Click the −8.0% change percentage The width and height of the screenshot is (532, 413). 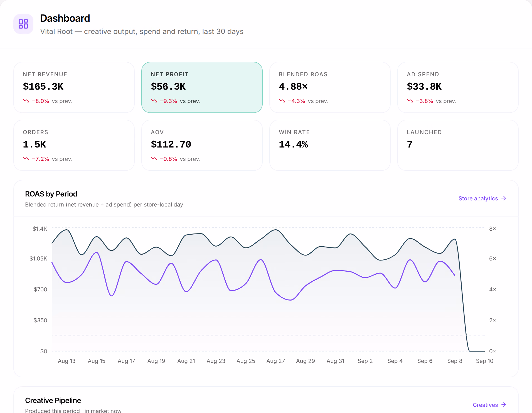click(x=41, y=101)
